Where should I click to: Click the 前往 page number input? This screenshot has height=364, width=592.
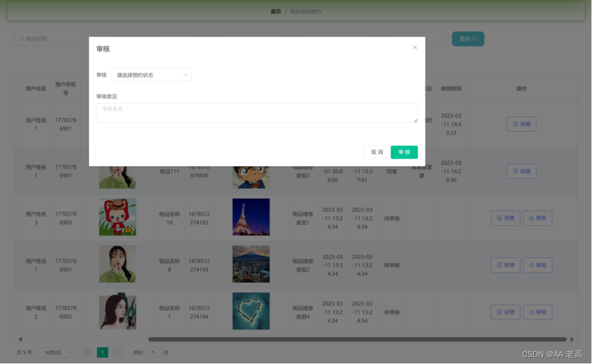(153, 353)
